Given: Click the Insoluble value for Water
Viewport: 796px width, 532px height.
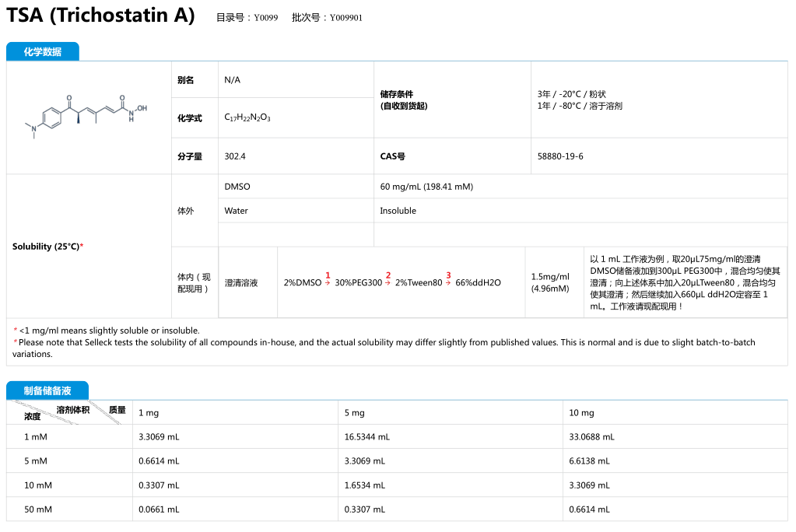Looking at the screenshot, I should click(x=398, y=211).
